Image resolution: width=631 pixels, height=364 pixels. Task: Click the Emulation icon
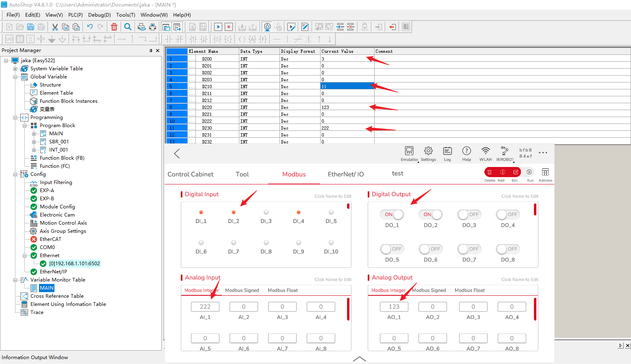tap(409, 151)
